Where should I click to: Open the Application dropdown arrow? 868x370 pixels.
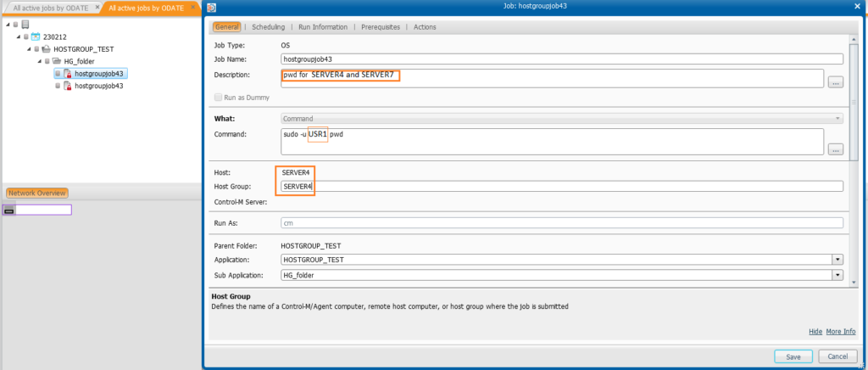pyautogui.click(x=838, y=259)
